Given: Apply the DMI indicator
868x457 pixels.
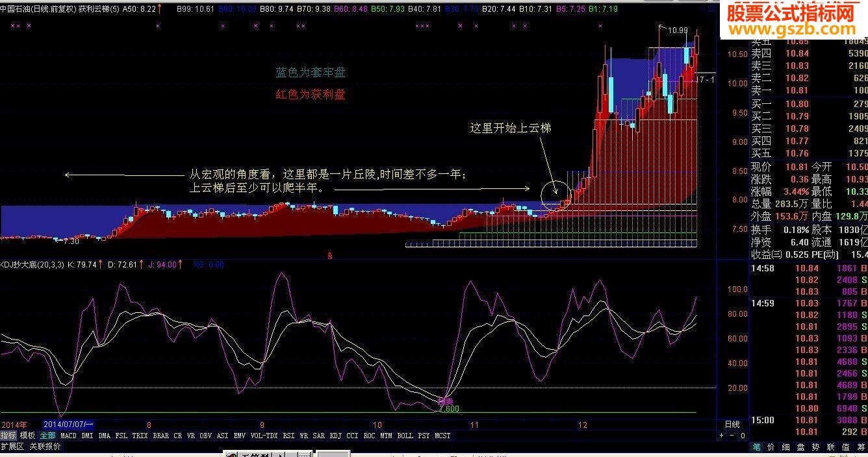Looking at the screenshot, I should coord(87,436).
